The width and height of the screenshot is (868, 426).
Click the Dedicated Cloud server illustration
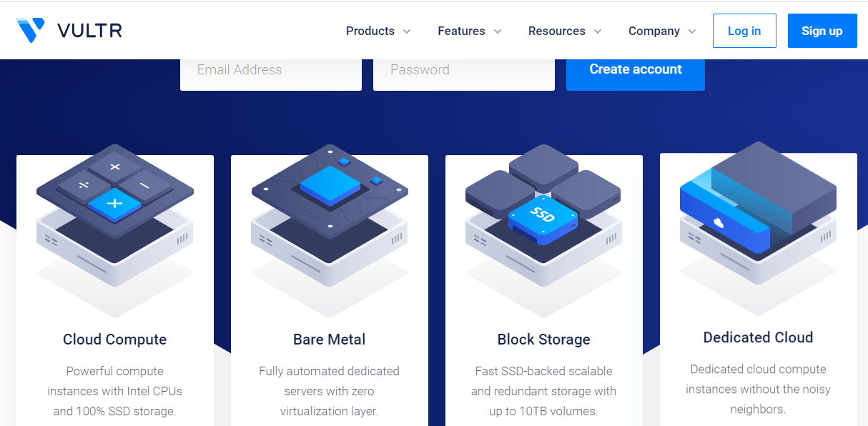point(759,228)
